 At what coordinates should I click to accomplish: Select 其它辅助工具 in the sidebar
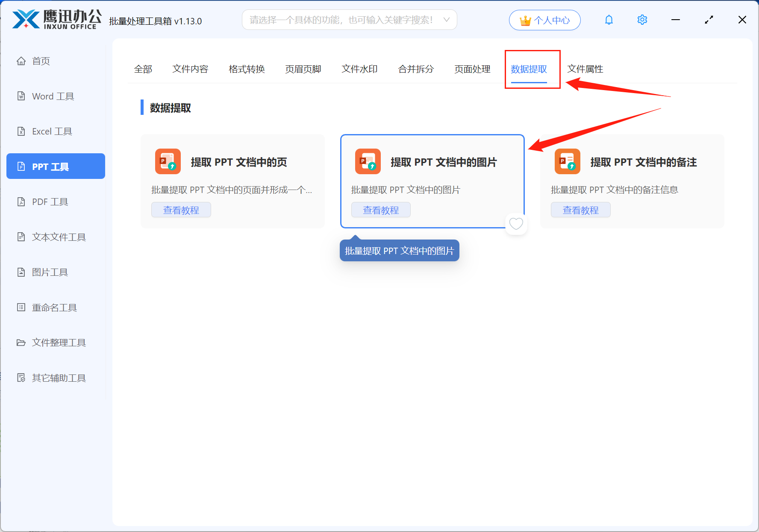[59, 377]
